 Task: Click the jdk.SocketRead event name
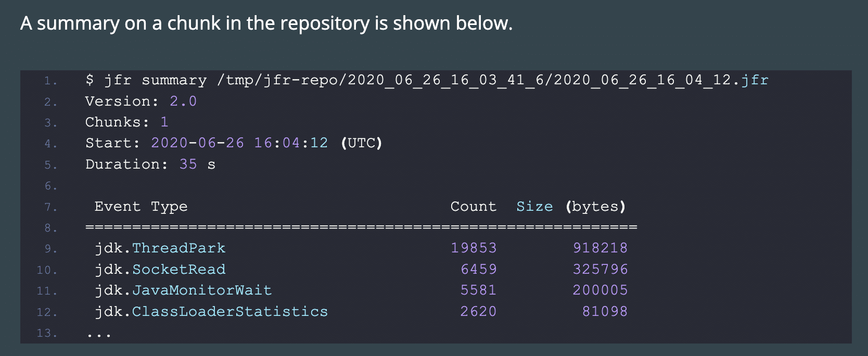coord(160,269)
